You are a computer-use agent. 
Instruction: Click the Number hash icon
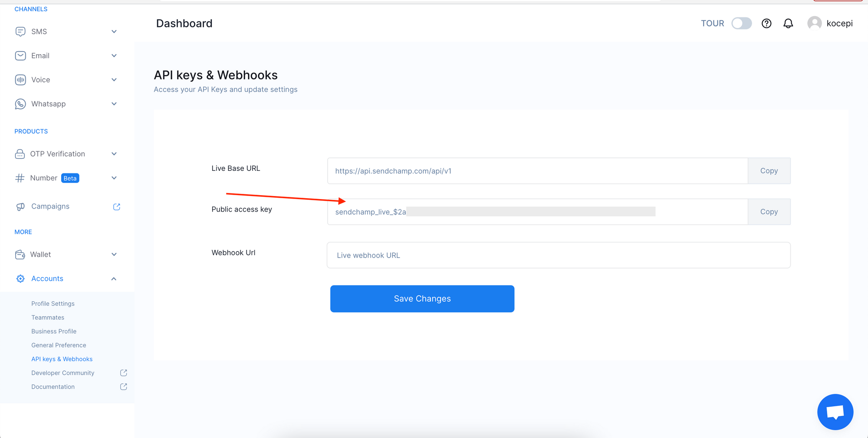pyautogui.click(x=20, y=178)
